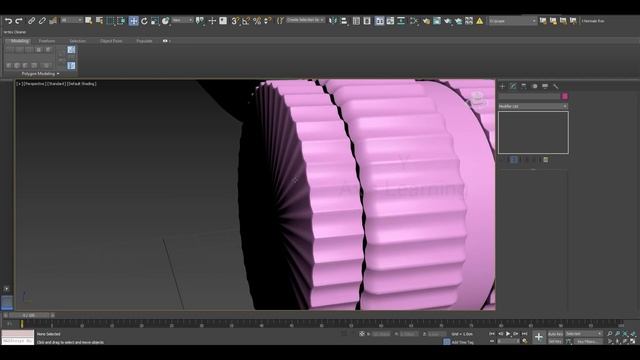Click the Add Time Tag button
Image resolution: width=640 pixels, height=360 pixels.
(462, 342)
